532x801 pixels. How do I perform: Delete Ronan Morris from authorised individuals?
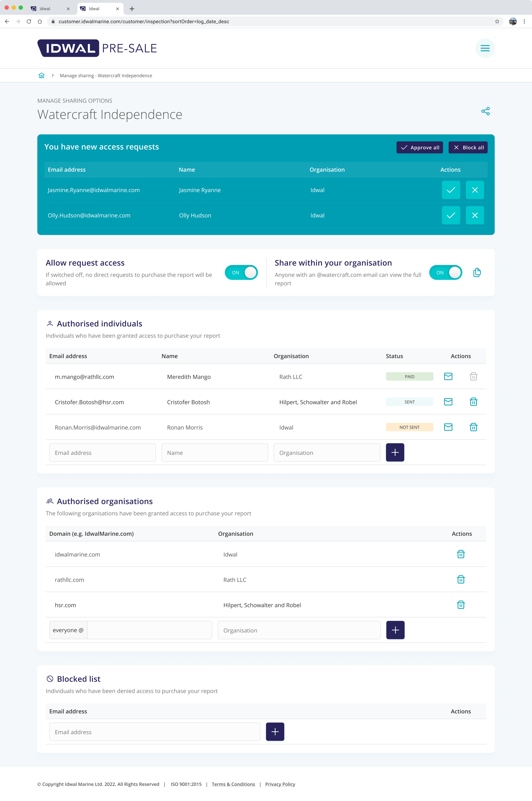point(474,427)
